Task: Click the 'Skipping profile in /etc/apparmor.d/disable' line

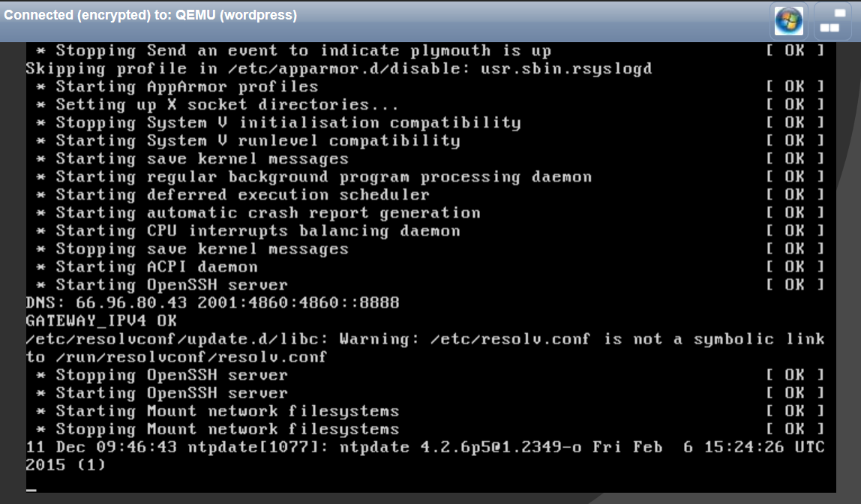Action: (339, 69)
